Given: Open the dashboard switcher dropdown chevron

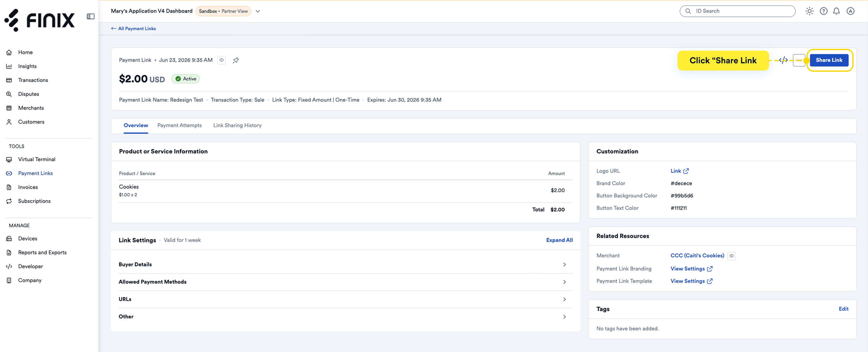Looking at the screenshot, I should coord(258,11).
